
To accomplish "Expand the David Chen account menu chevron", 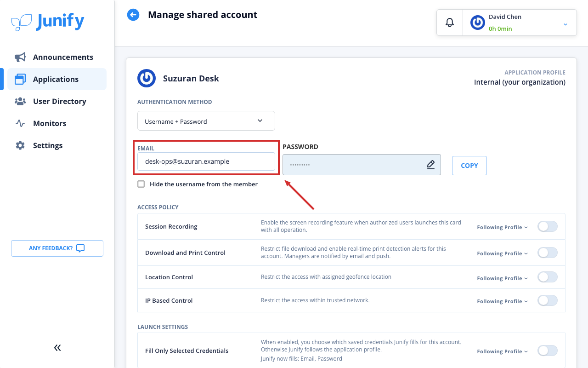I will (565, 24).
